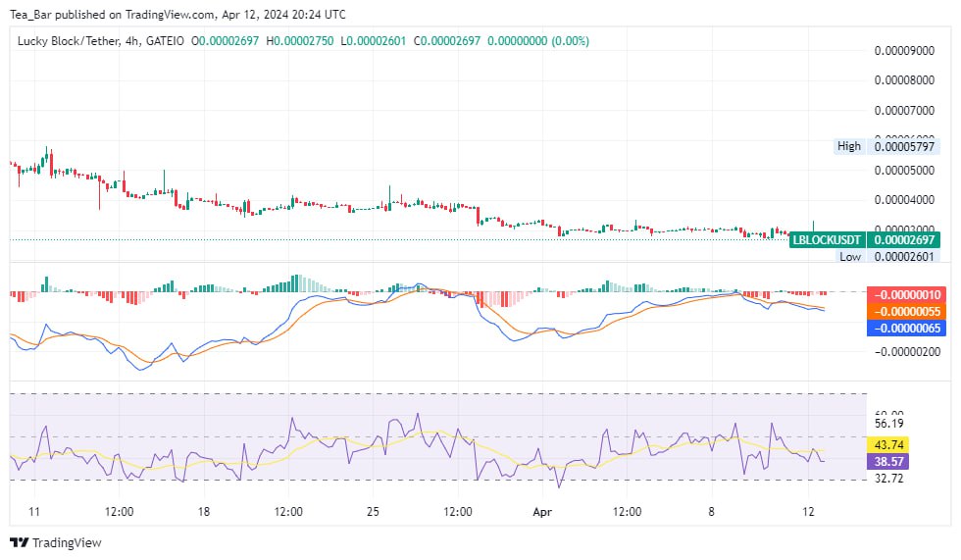The height and width of the screenshot is (560, 961).
Task: Click the -0.00000200 MACD axis label
Action: 906,352
